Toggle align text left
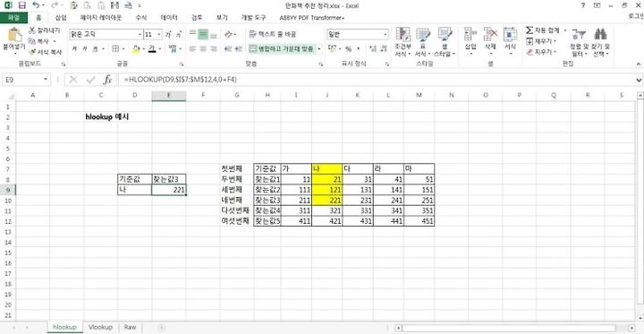The image size is (644, 334). tap(192, 48)
